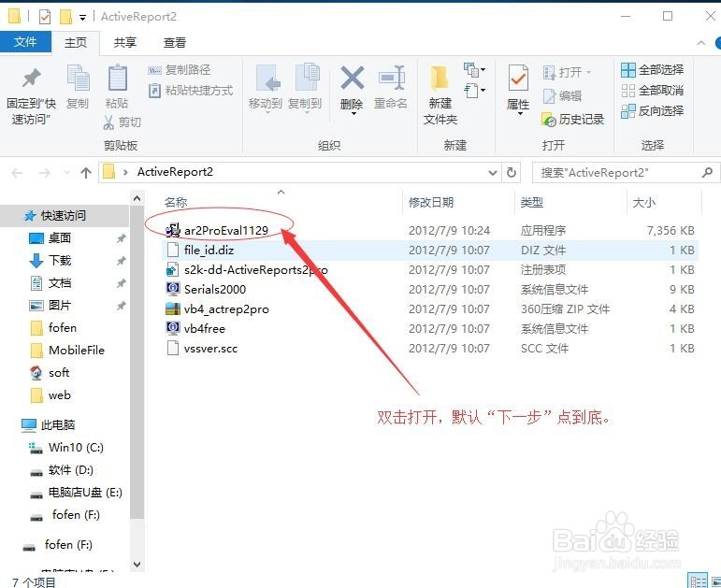Click the Delete (删除) red X icon
Screen dimensions: 721x588
coord(353,78)
